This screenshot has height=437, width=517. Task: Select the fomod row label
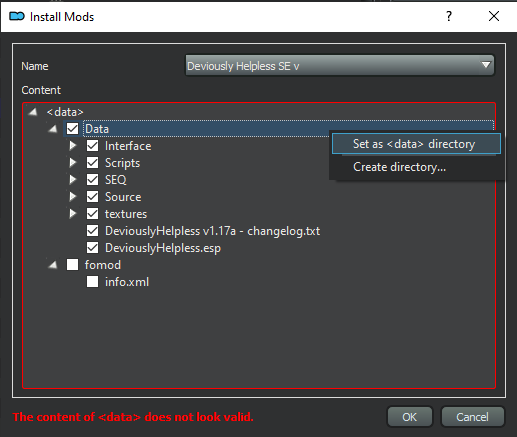[x=102, y=265]
